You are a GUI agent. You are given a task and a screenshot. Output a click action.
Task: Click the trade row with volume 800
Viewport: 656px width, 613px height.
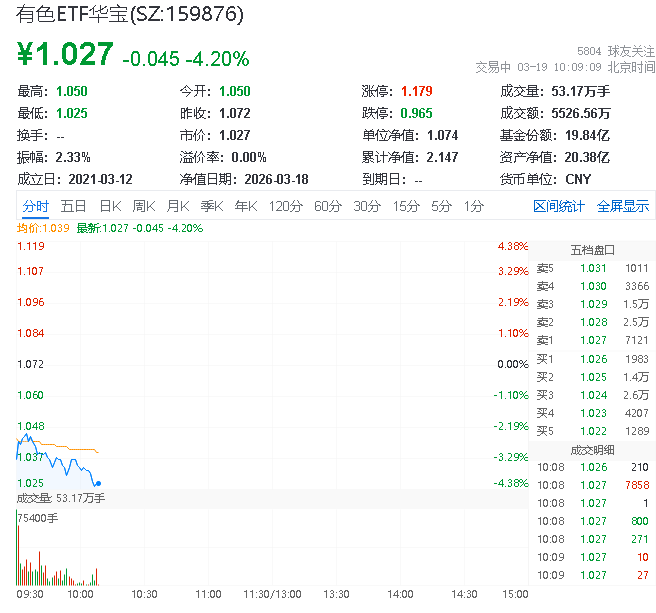coord(592,521)
